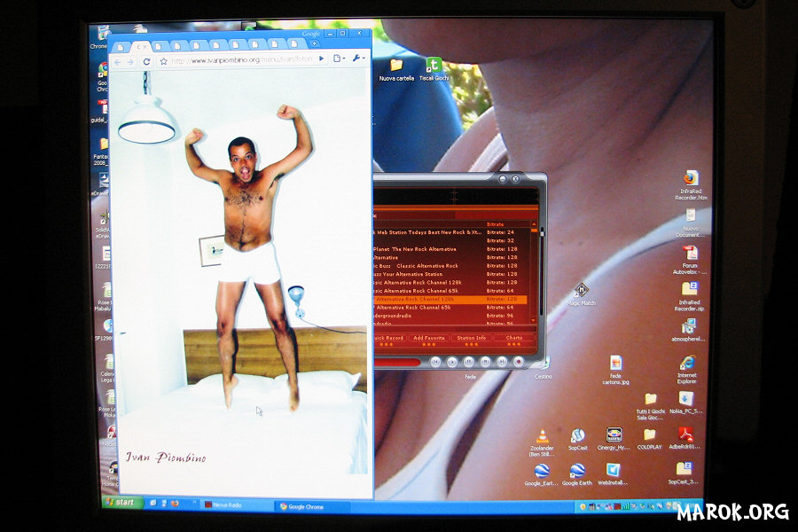The width and height of the screenshot is (798, 532).
Task: Select the 'undergroundradio' station row
Action: click(450, 316)
